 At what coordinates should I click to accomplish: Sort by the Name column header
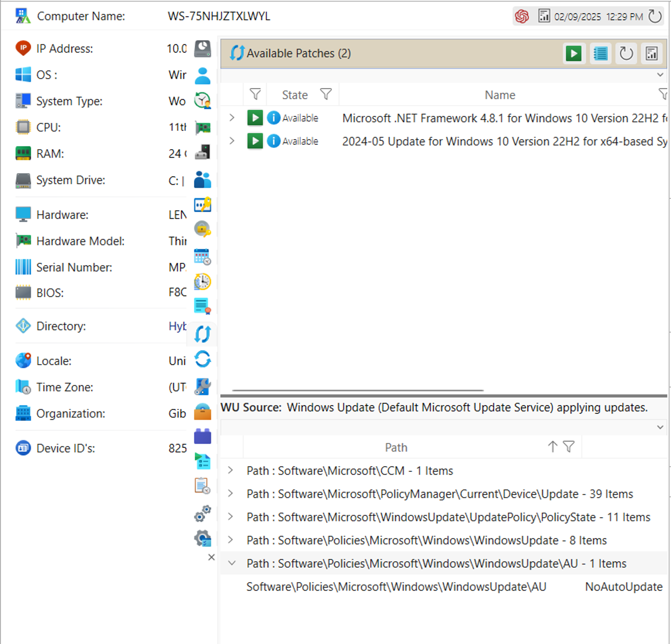pos(500,95)
